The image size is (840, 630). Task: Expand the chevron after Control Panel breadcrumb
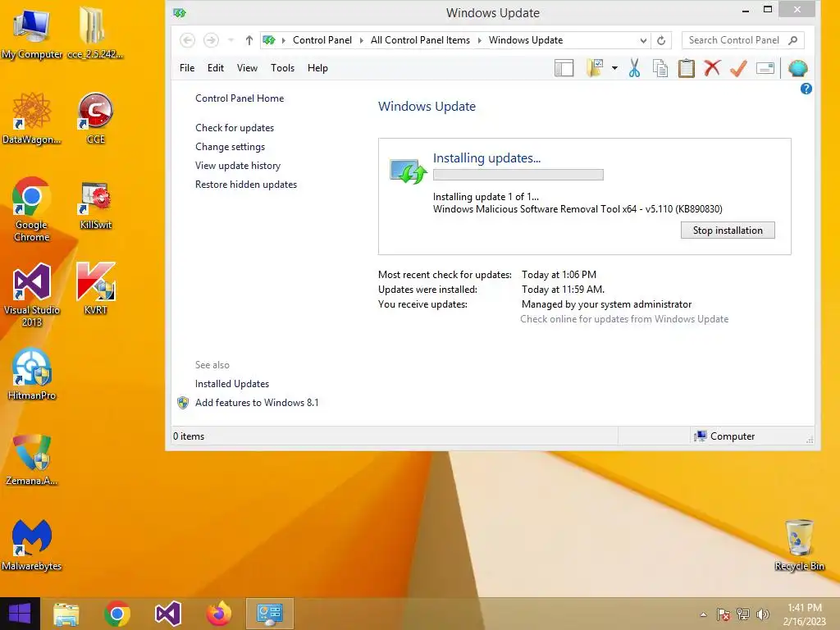point(361,40)
